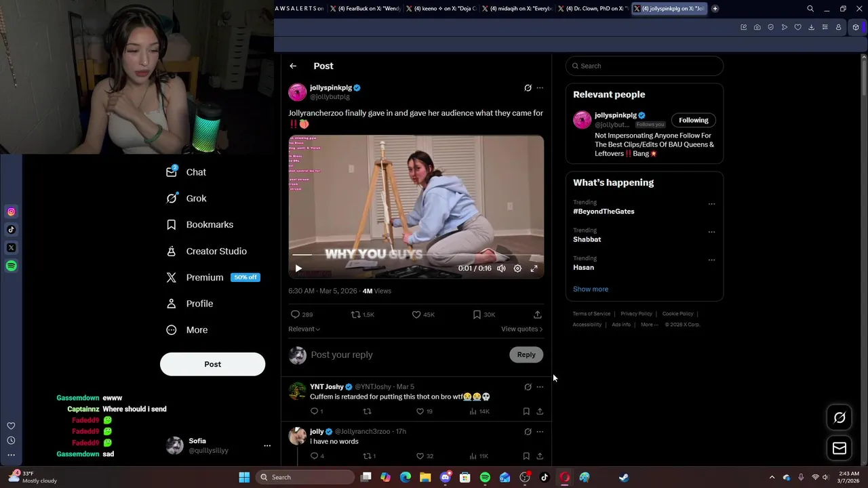Open Discord from Windows taskbar
868x488 pixels.
click(446, 477)
